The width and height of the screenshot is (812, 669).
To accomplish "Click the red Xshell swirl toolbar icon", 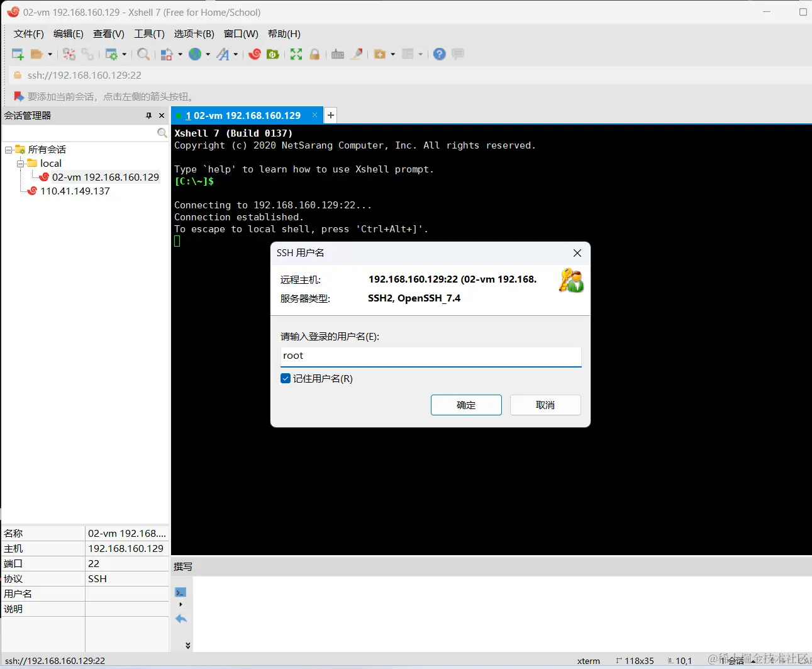I will [255, 54].
